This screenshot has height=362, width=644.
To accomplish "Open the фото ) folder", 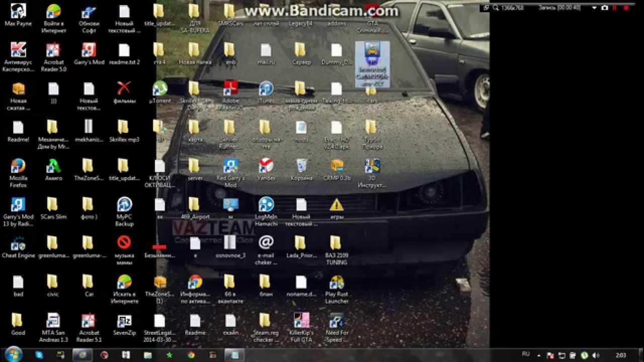I will pyautogui.click(x=89, y=208).
